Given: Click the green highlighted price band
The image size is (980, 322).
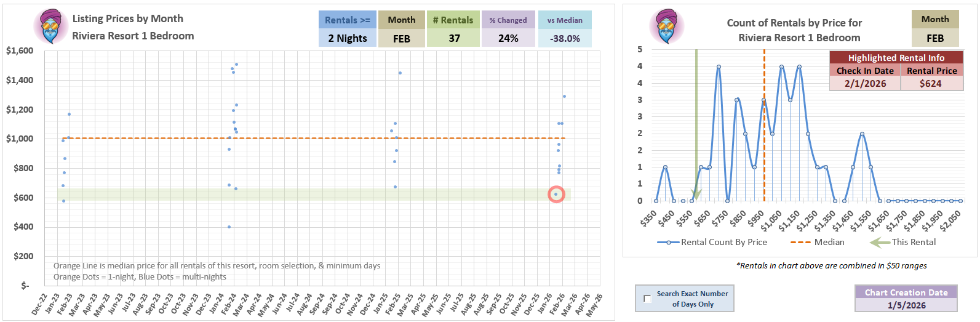Looking at the screenshot, I should (x=308, y=195).
